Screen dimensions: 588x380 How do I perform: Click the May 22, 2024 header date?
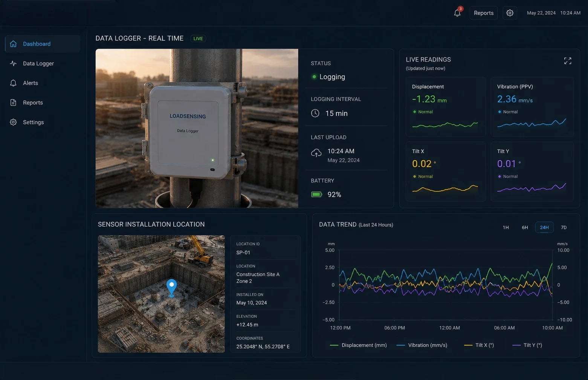[541, 13]
